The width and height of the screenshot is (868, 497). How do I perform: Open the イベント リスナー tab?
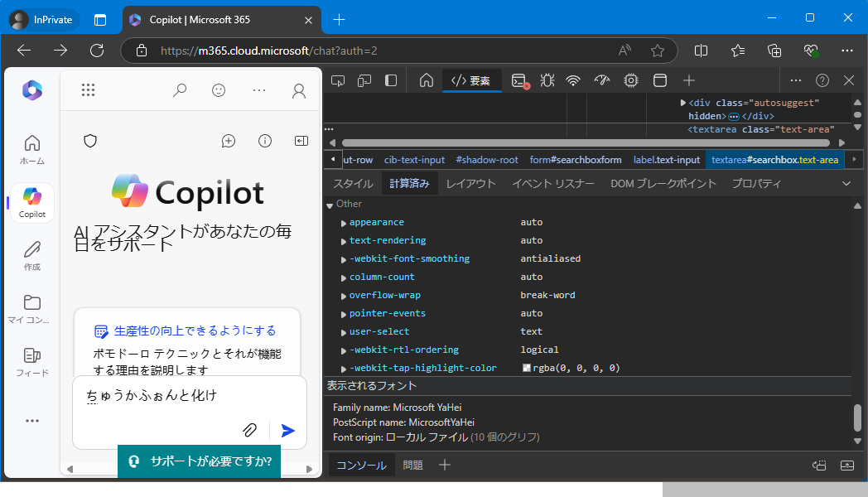click(x=553, y=184)
